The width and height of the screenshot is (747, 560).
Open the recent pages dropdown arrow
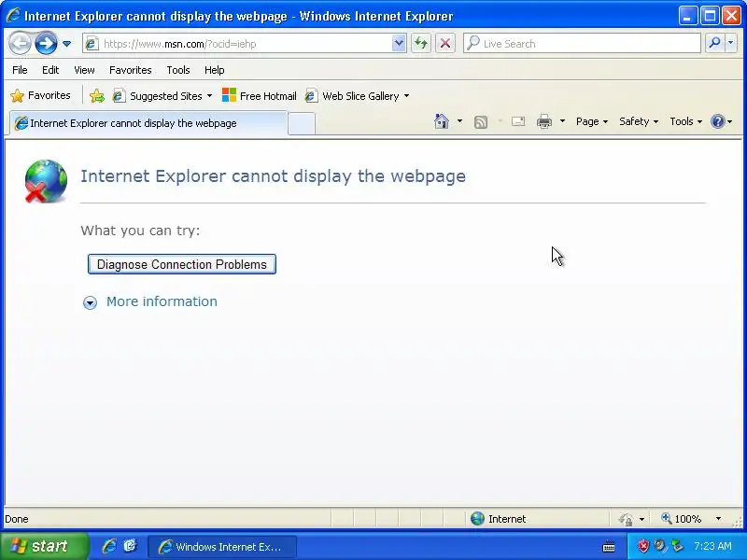pos(66,44)
